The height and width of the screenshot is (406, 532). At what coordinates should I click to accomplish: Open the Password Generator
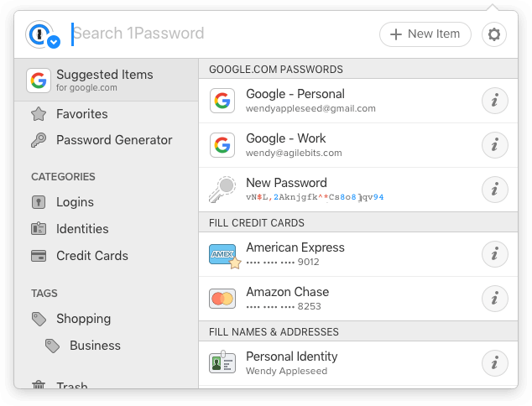tap(107, 140)
